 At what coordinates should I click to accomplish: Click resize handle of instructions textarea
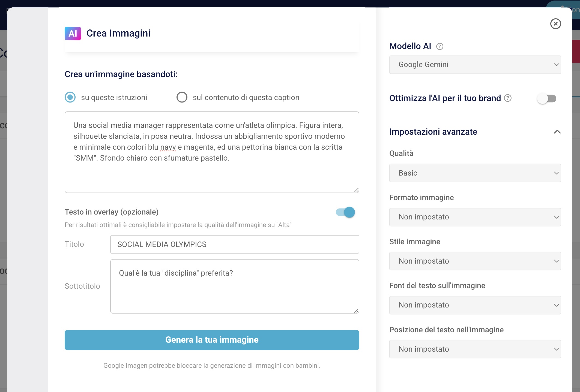[356, 190]
